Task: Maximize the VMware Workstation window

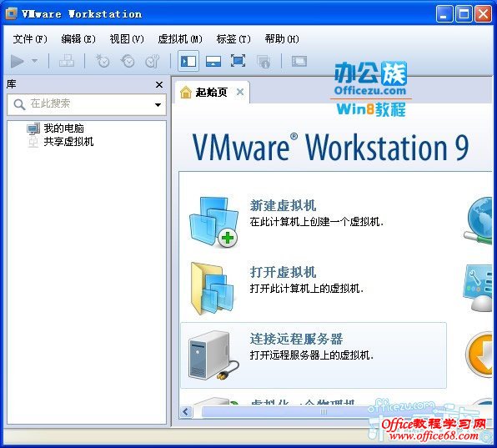Action: [464, 14]
